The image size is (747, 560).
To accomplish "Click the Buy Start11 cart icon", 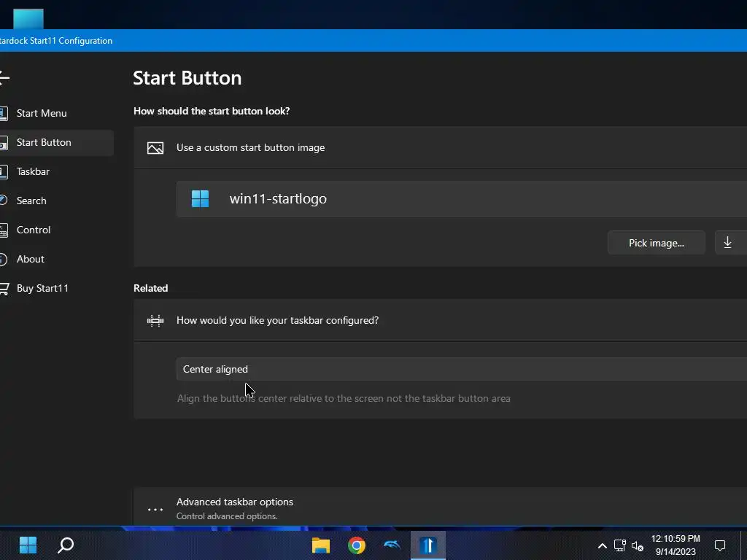I will [x=4, y=289].
